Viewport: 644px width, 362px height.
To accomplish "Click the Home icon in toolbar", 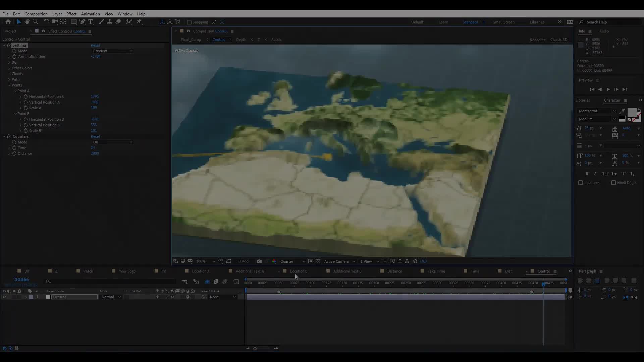I will point(8,22).
